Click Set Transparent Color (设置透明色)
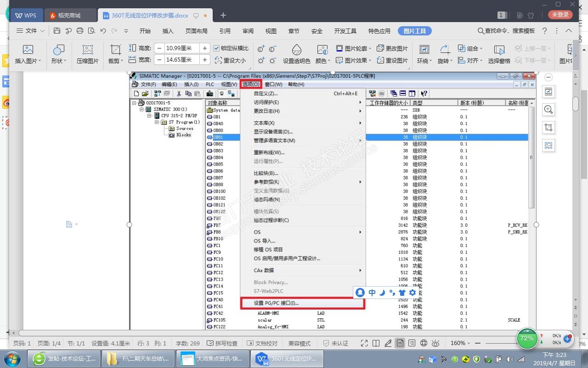Viewport: 588px width, 368px height. point(296,54)
